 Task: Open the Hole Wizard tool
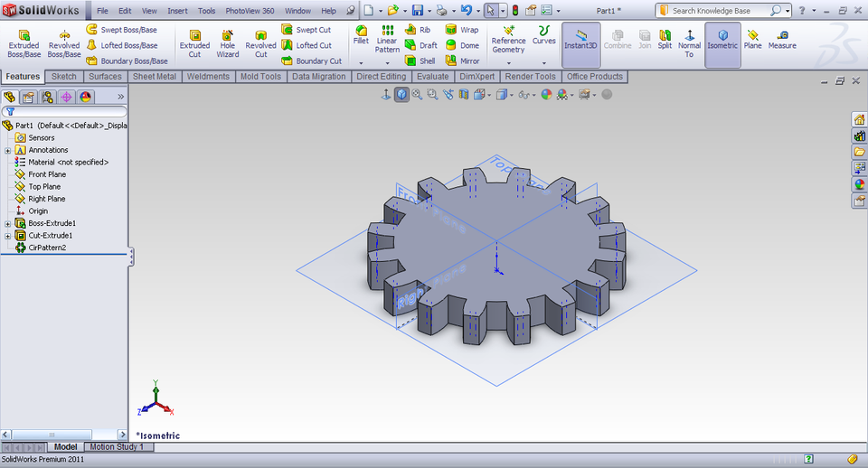pyautogui.click(x=227, y=42)
